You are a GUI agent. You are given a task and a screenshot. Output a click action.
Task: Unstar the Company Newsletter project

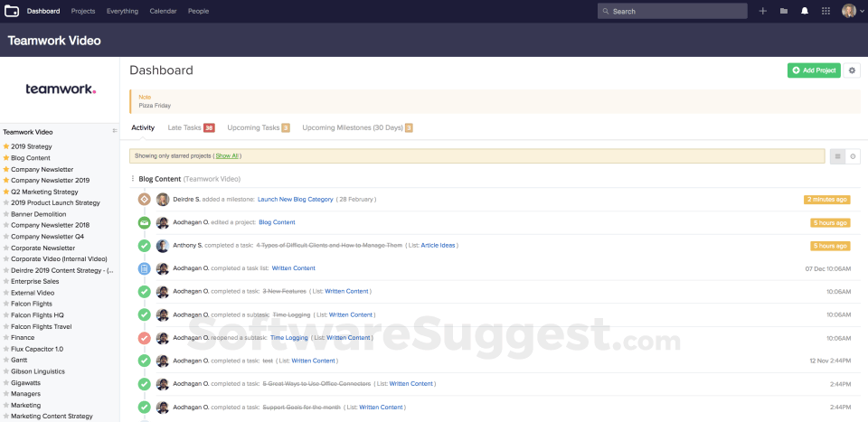coord(6,169)
